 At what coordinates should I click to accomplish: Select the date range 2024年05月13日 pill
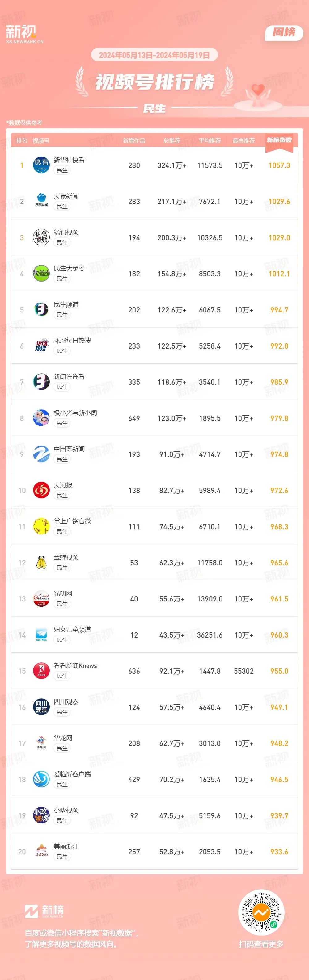coord(154,55)
